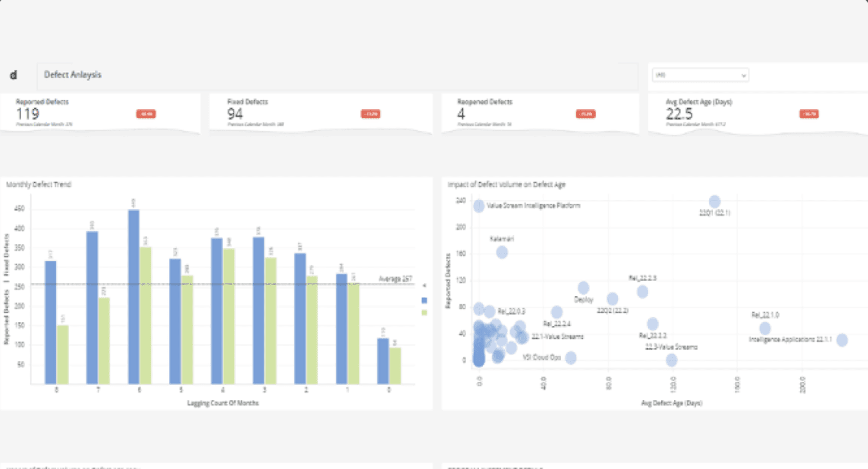Click the Avg Defect Age (Days) axis label under scatter
The image size is (868, 469).
[672, 403]
